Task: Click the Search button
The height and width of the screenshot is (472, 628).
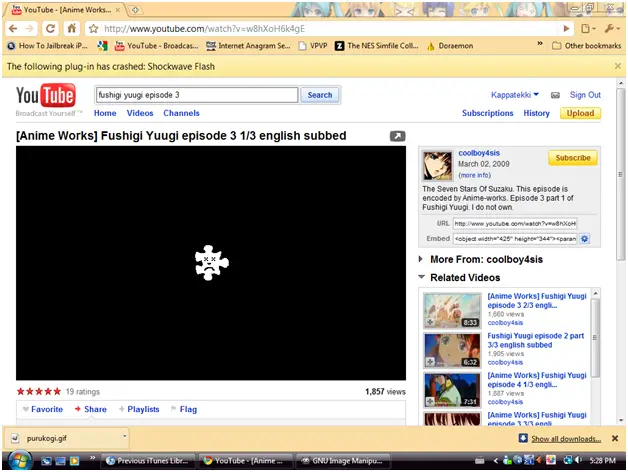Action: [320, 95]
